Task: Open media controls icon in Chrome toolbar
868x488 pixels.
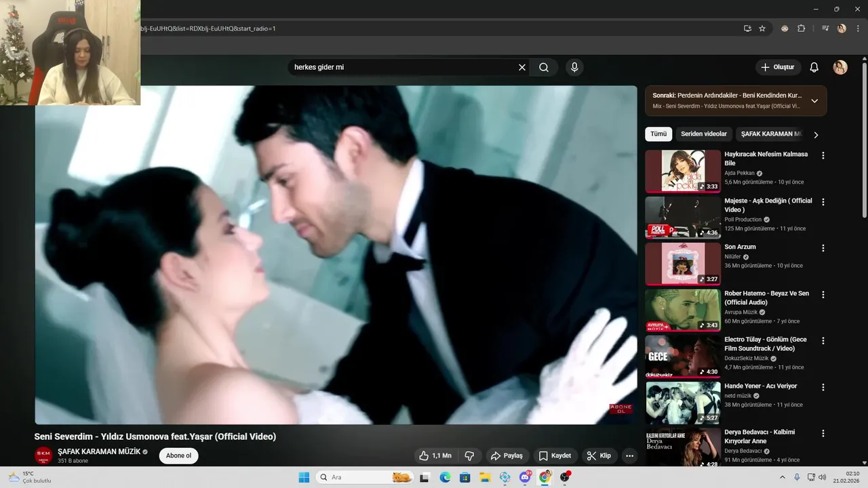Action: pyautogui.click(x=825, y=28)
